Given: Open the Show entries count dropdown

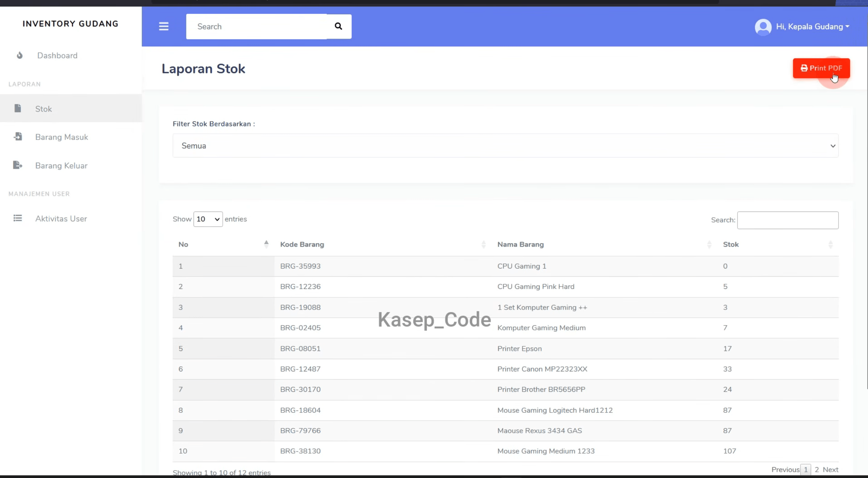Looking at the screenshot, I should click(208, 219).
